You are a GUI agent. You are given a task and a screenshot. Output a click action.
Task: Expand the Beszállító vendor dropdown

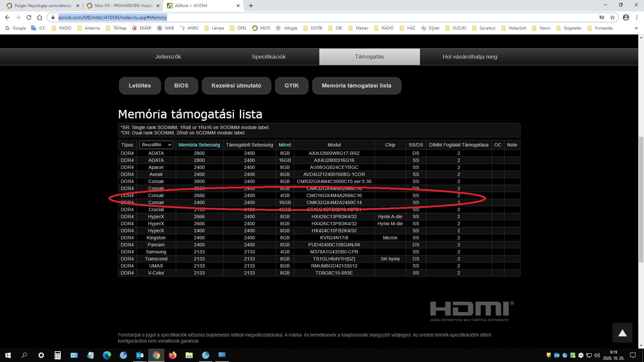pos(156,145)
